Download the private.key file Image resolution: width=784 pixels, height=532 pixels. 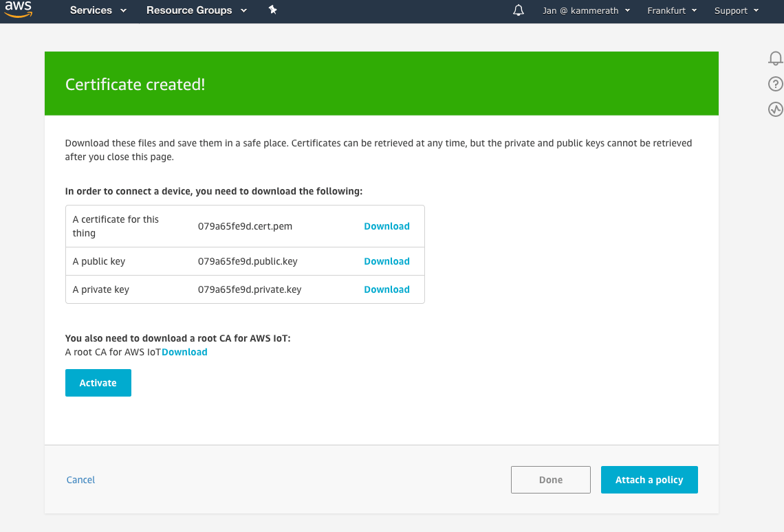[386, 289]
